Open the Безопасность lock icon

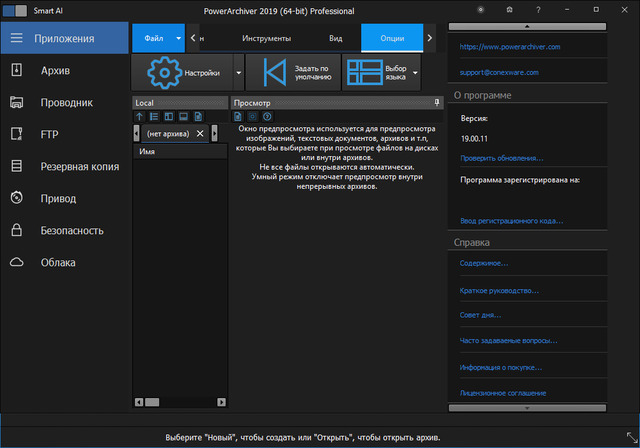click(16, 230)
